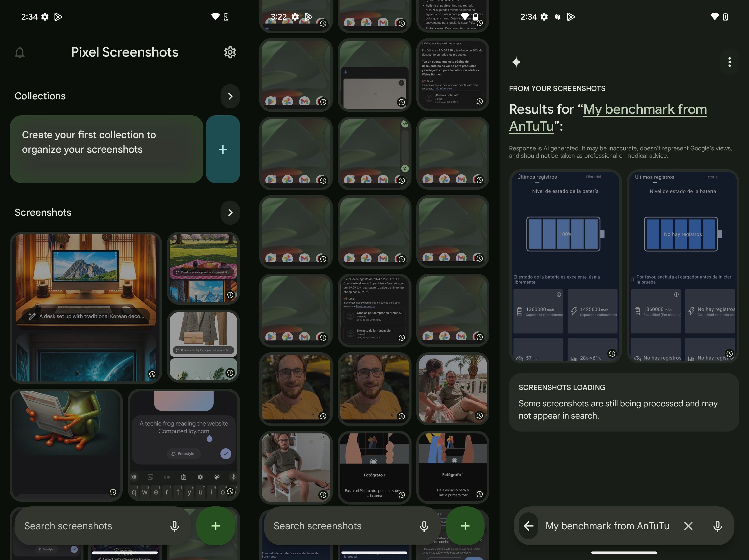Open techie frog prompt keyboard screenshot
The width and height of the screenshot is (749, 560).
click(x=184, y=445)
